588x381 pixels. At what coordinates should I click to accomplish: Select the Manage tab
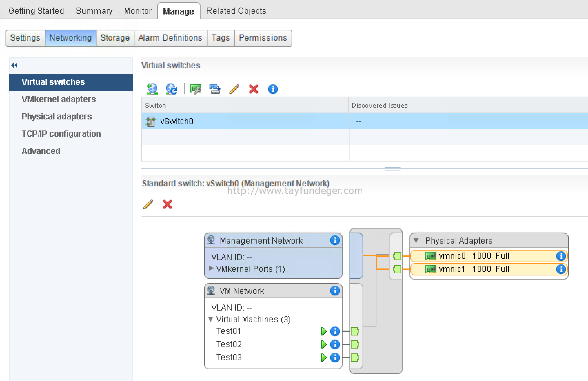(x=179, y=11)
